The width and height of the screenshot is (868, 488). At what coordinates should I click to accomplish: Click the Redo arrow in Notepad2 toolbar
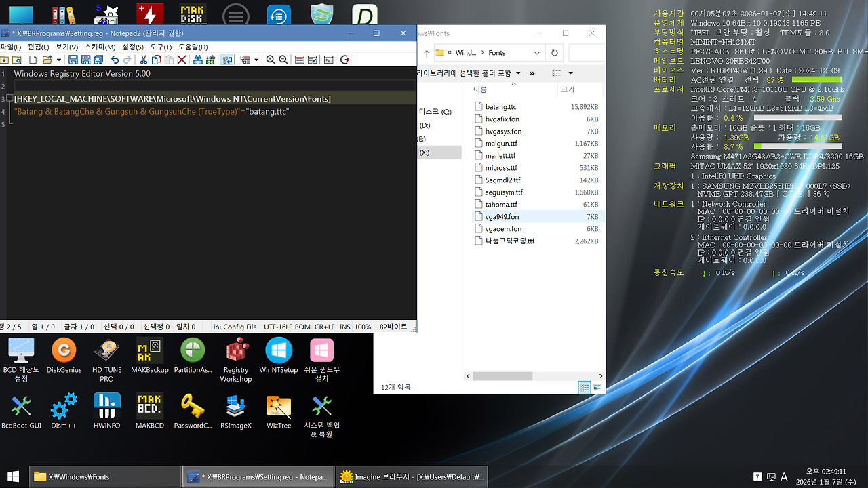point(127,60)
